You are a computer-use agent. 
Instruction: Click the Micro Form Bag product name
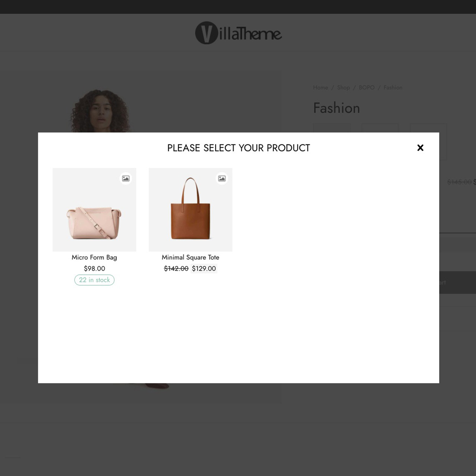[94, 257]
